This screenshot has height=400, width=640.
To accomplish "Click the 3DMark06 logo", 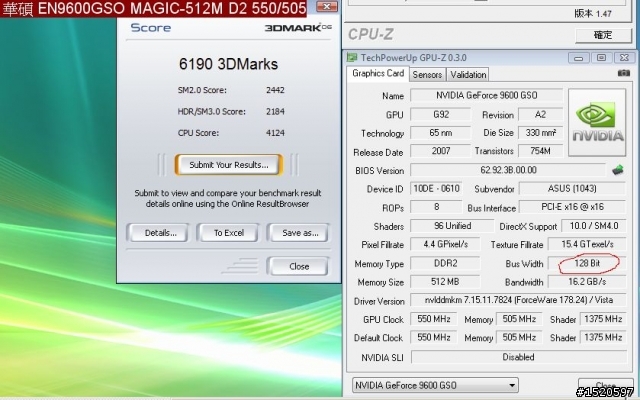I will 298,28.
